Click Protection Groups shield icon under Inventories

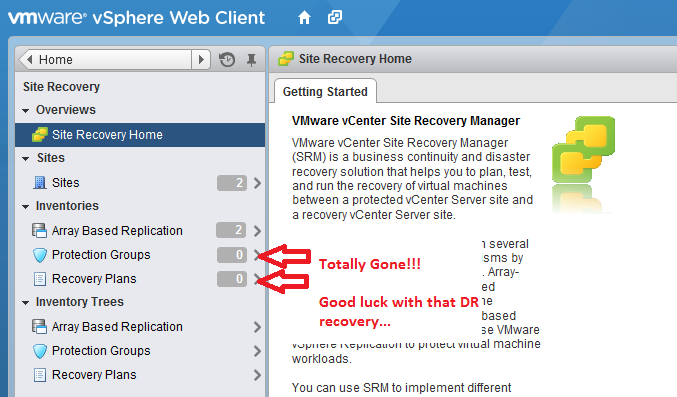click(x=40, y=255)
